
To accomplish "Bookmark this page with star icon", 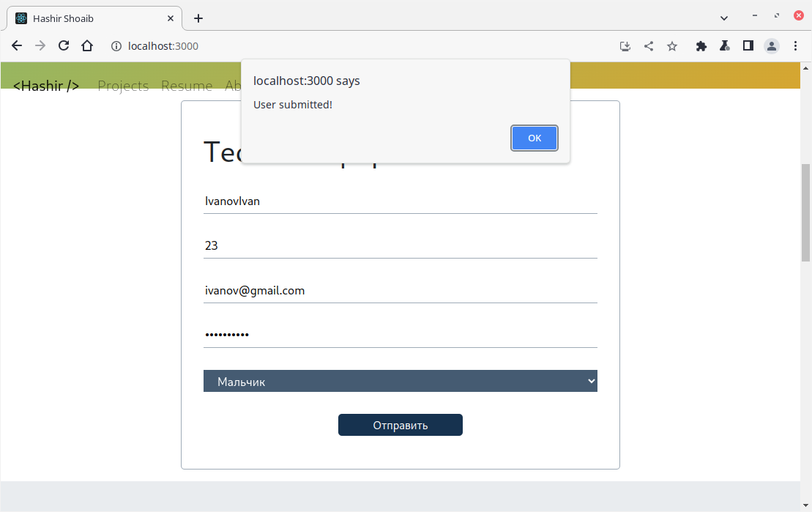I will [x=672, y=46].
